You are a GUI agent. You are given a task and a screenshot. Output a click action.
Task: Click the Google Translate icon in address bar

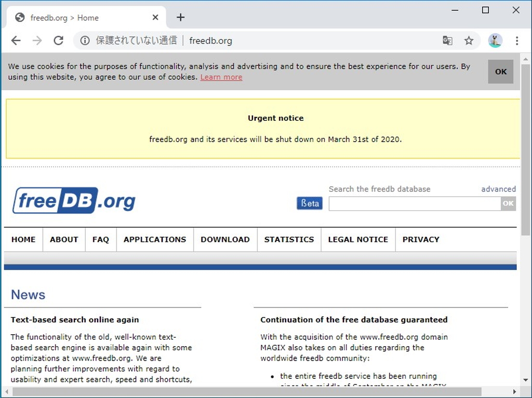447,40
